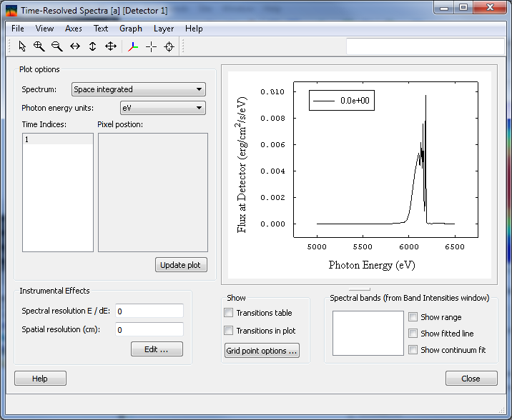
Task: Open the Axes menu
Action: [x=74, y=29]
